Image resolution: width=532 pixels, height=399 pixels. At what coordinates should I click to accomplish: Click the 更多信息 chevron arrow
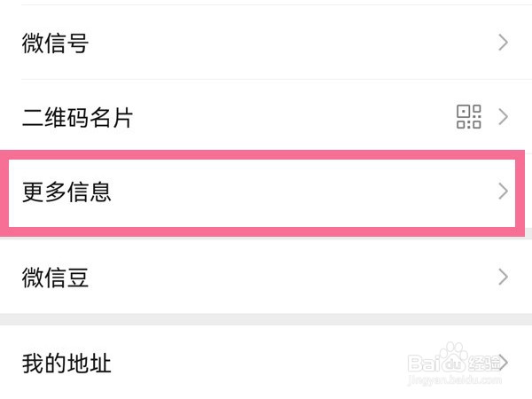pos(504,192)
